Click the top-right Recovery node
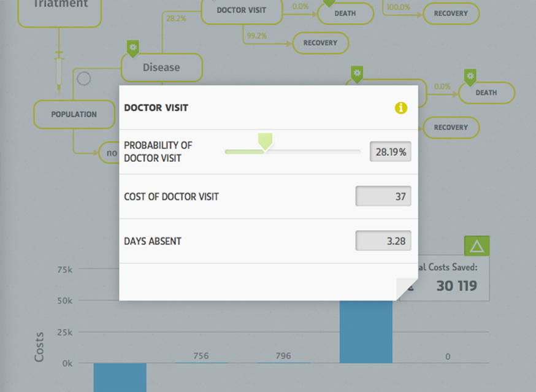This screenshot has width=536, height=392. (x=451, y=13)
